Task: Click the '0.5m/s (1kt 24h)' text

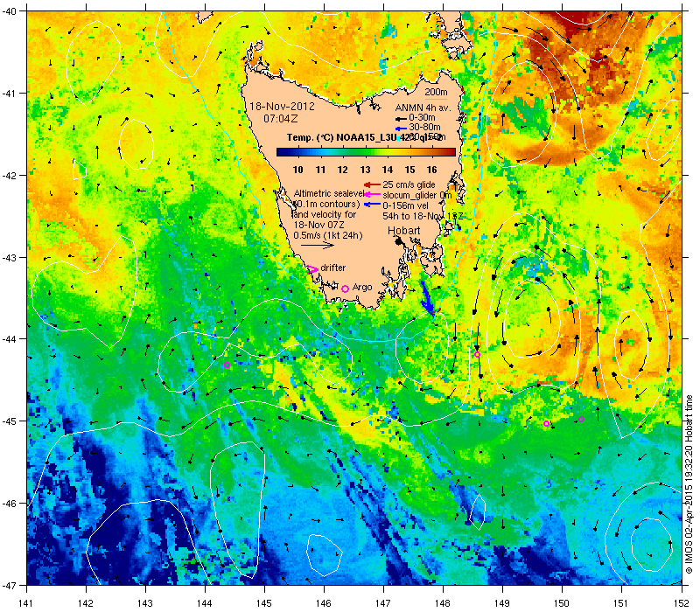Action: pyautogui.click(x=328, y=235)
